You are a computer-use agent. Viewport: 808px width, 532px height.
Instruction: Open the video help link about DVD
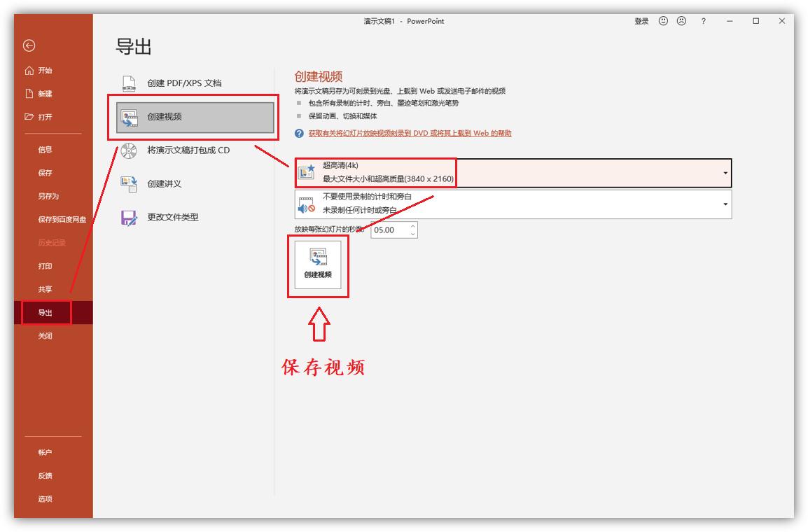coord(410,134)
